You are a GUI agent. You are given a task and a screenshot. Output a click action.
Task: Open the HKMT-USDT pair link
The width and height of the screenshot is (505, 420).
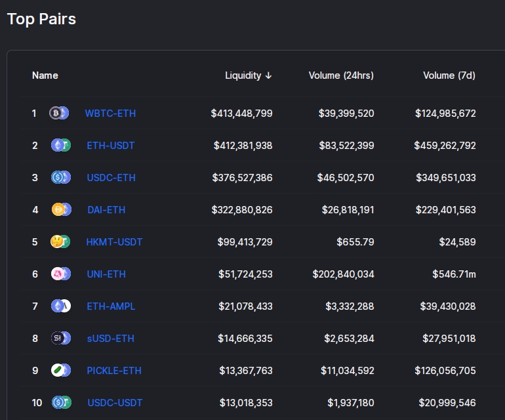pyautogui.click(x=114, y=241)
